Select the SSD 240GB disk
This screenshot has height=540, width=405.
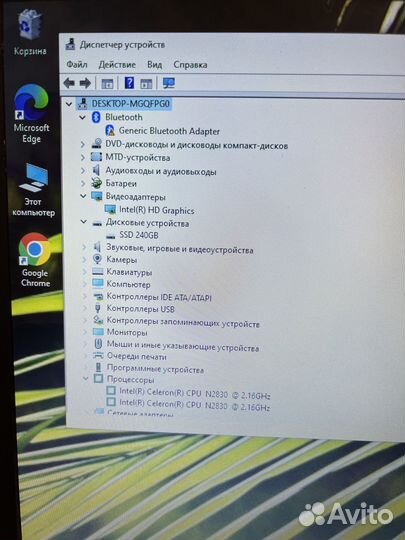pyautogui.click(x=139, y=235)
